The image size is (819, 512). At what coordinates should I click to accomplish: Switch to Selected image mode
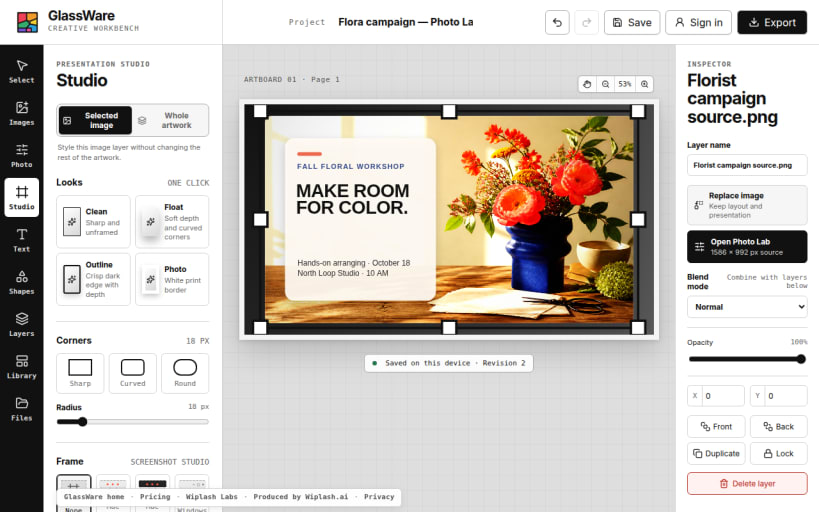click(95, 120)
